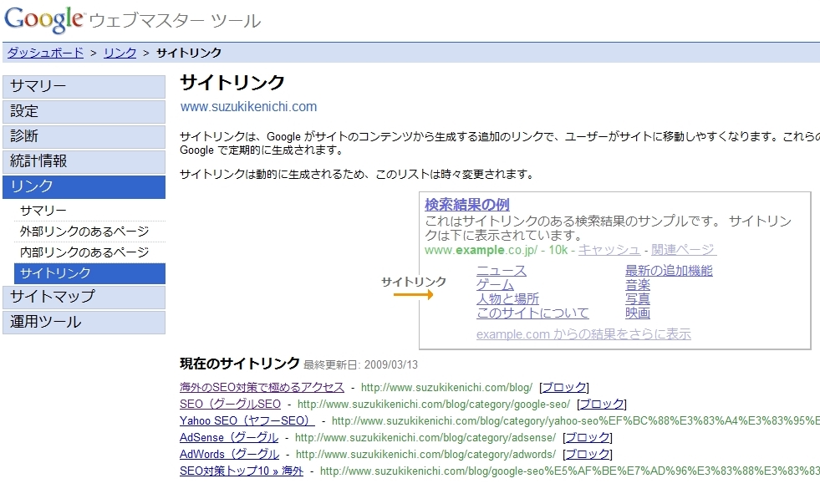The height and width of the screenshot is (504, 820).
Task: Block the adsense category sitelink
Action: [x=588, y=438]
